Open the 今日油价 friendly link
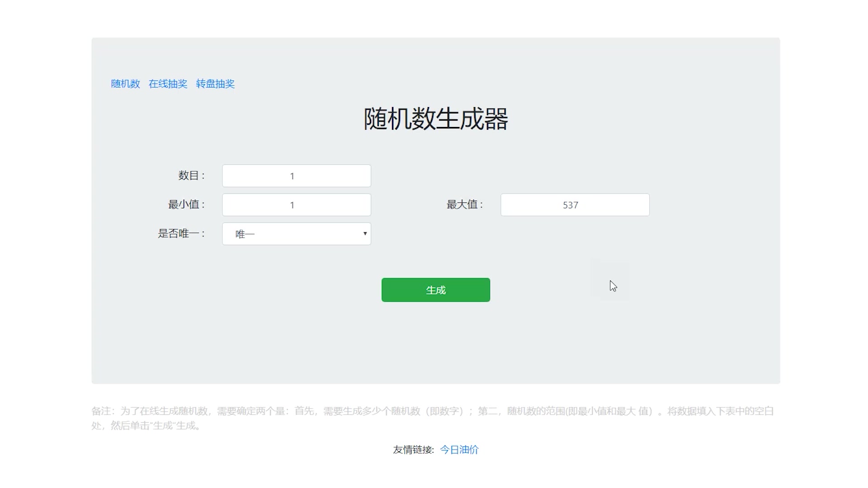Screen dimensions: 868x488 point(459,450)
